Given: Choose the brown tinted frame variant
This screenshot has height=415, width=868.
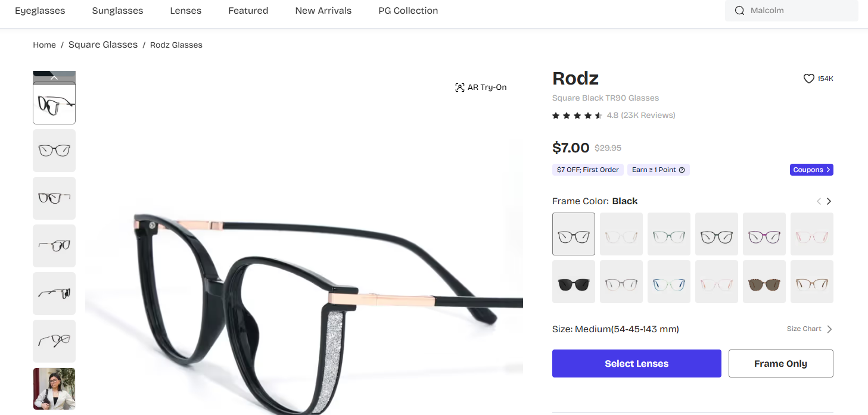Looking at the screenshot, I should pyautogui.click(x=764, y=281).
